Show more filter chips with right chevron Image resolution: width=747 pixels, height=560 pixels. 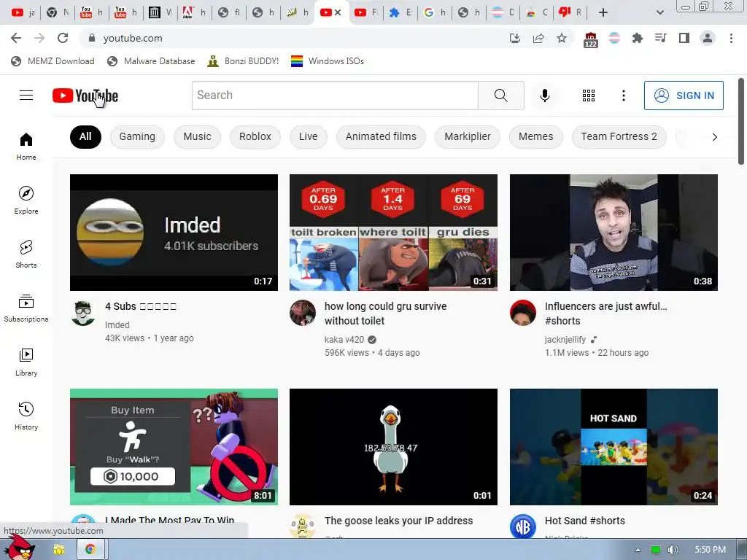(714, 137)
